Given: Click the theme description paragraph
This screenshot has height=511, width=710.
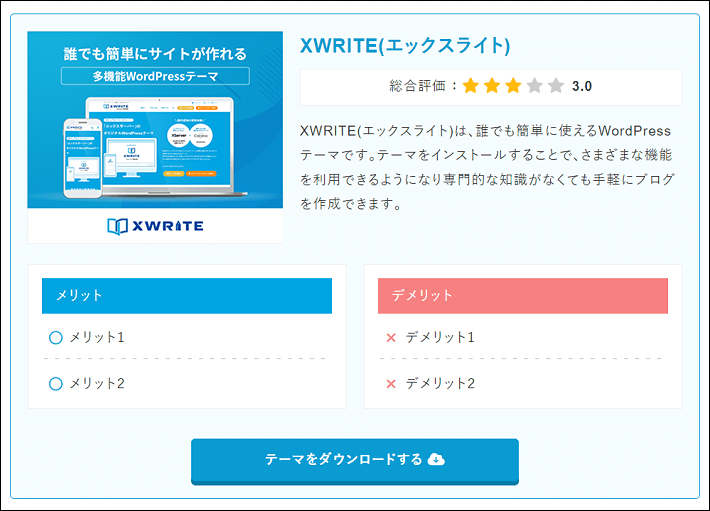Looking at the screenshot, I should 488,167.
